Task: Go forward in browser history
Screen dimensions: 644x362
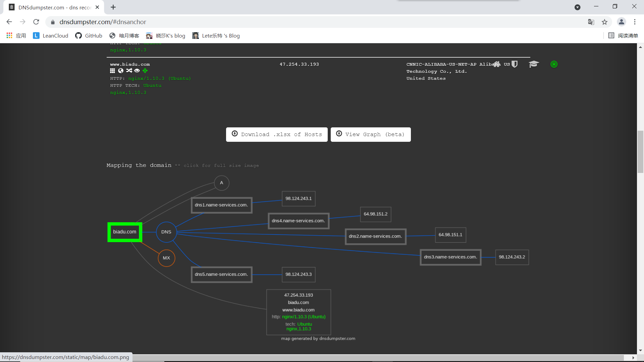Action: (22, 22)
